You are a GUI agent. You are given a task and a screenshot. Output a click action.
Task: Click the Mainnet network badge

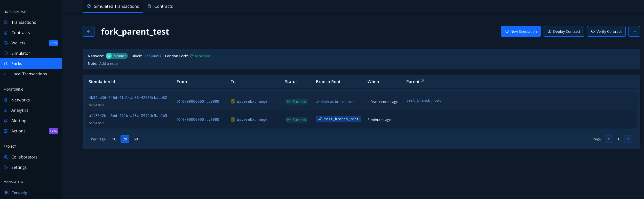(117, 56)
